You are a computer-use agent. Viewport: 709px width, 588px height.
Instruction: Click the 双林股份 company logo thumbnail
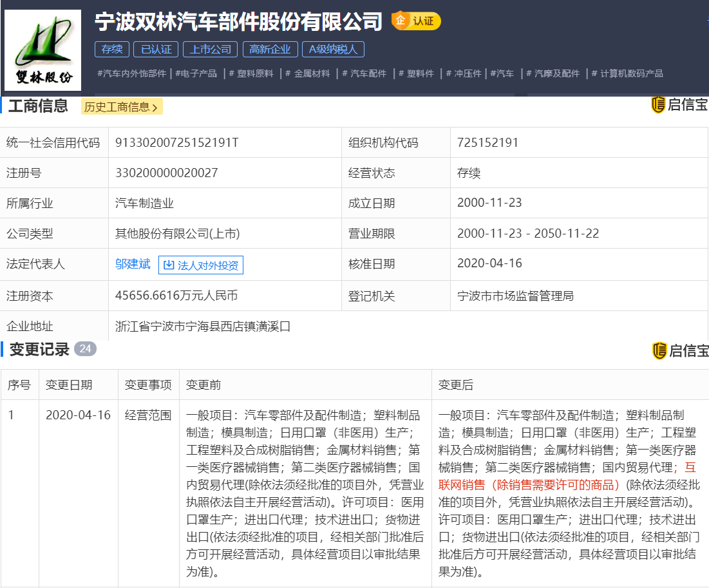click(43, 50)
